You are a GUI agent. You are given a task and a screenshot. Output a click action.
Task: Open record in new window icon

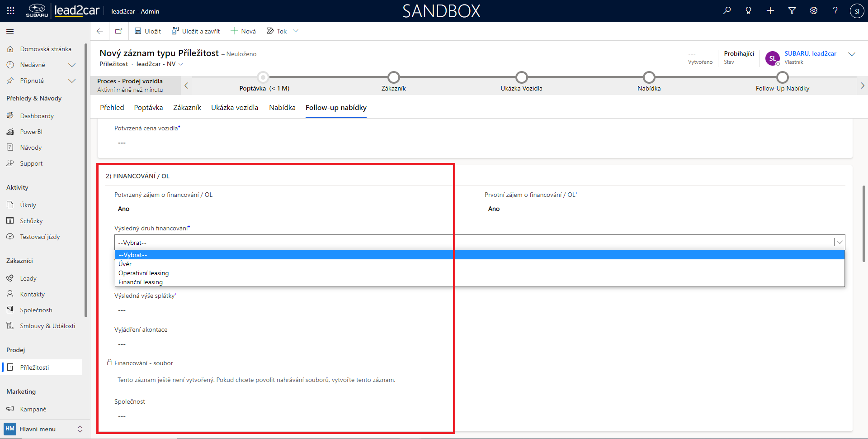point(118,31)
